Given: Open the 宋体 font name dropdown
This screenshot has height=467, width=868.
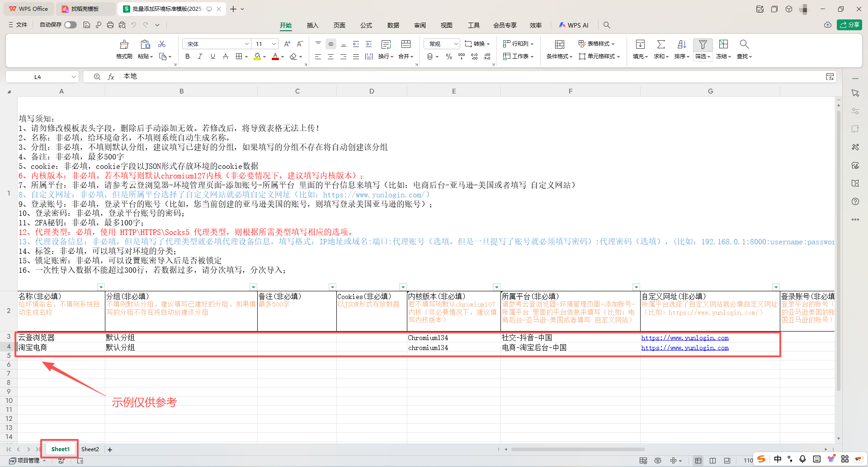Looking at the screenshot, I should [247, 43].
